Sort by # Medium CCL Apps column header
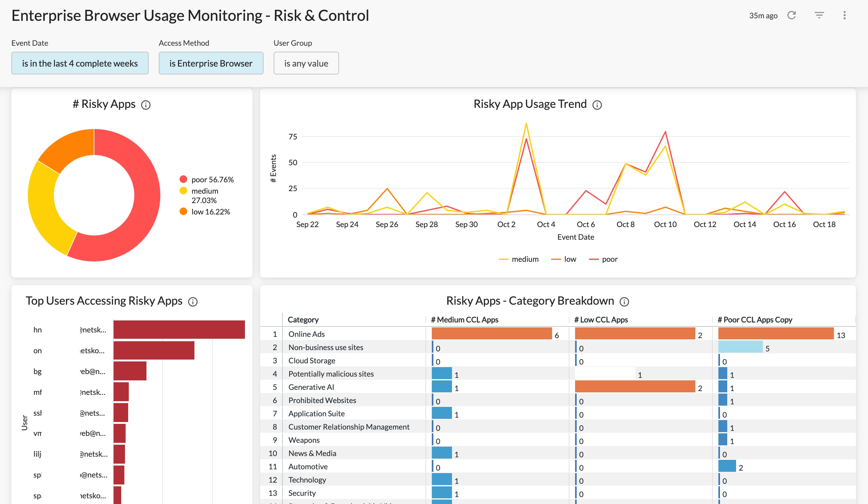The height and width of the screenshot is (504, 868). click(x=464, y=319)
